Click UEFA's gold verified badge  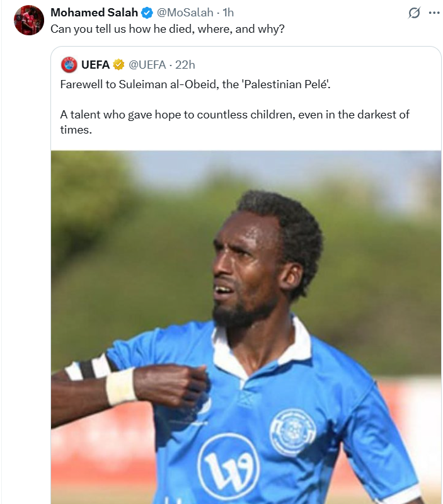118,65
